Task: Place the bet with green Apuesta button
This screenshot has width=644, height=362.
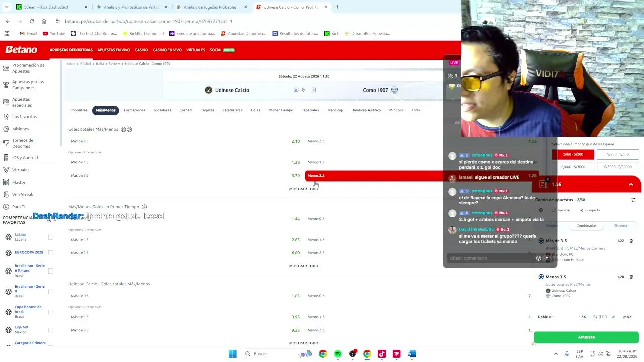Action: point(586,337)
